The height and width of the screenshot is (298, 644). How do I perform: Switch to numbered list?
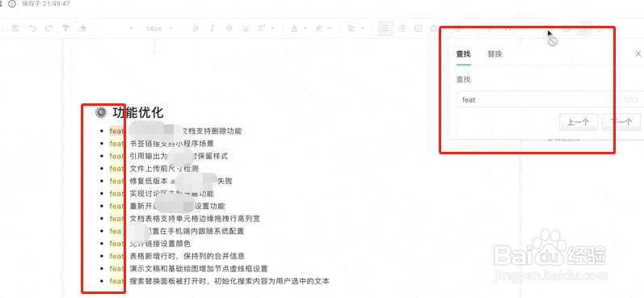(x=402, y=28)
